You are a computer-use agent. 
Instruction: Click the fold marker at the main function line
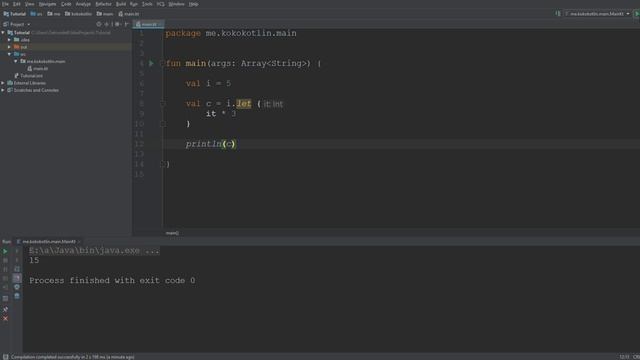coord(162,63)
